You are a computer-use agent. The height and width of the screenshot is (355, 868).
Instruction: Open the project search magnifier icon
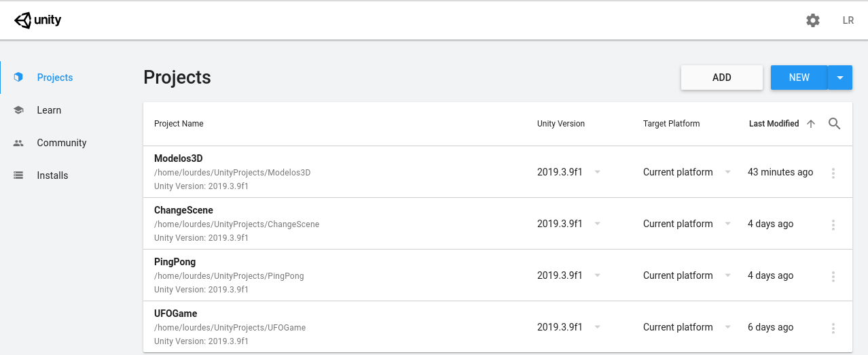(835, 124)
